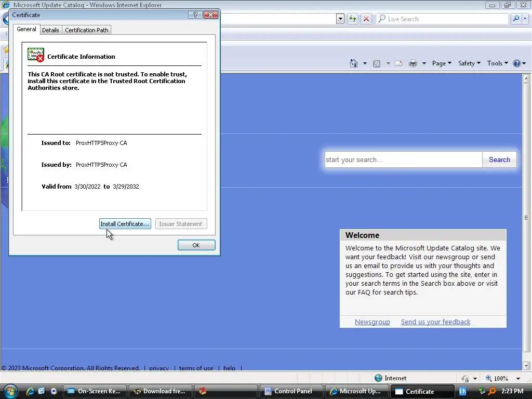Click 'Issued to' ProxHTTPSProxy CA value
532x399 pixels.
tap(101, 143)
